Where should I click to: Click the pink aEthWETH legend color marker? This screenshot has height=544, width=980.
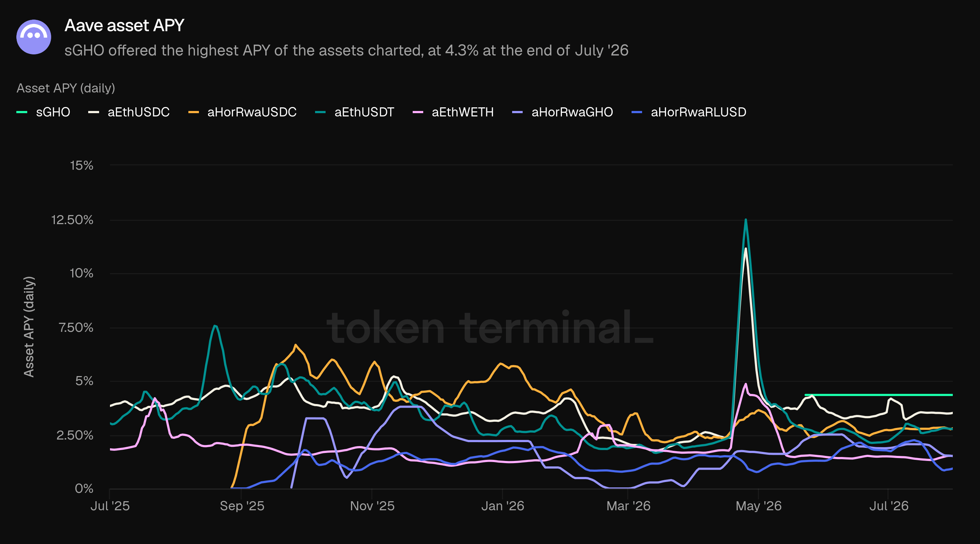(418, 112)
